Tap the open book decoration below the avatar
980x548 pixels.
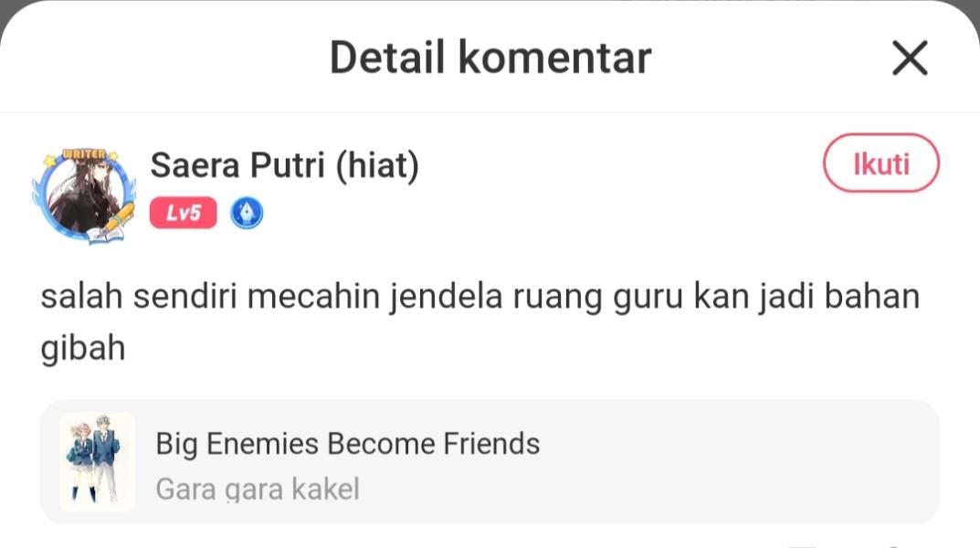(x=105, y=234)
